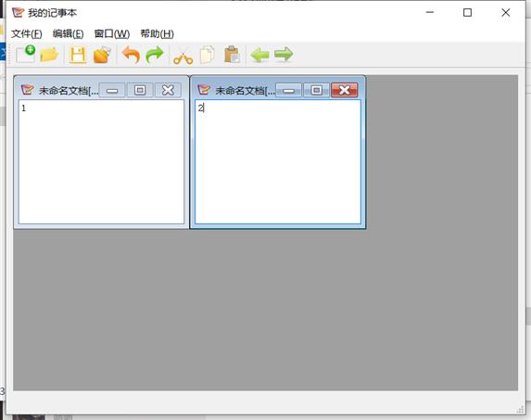The width and height of the screenshot is (531, 420).
Task: Click the Save As toolbar icon
Action: point(102,55)
